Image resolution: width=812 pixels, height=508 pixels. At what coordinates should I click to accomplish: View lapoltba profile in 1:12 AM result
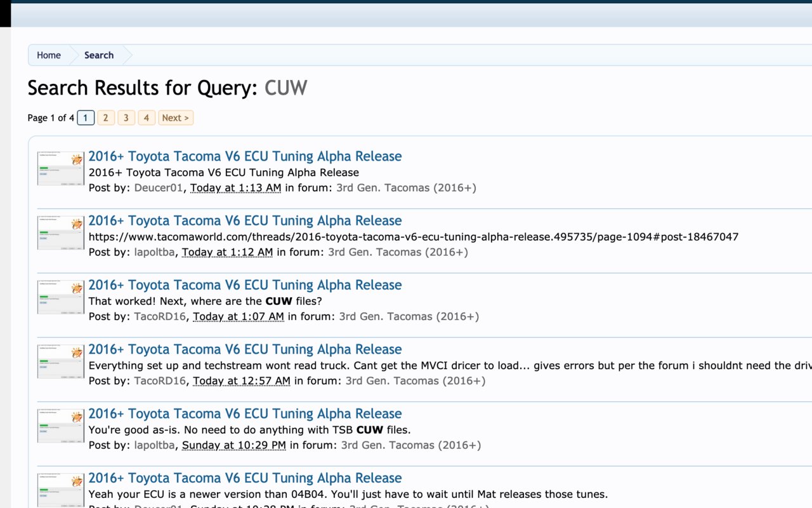pos(154,252)
